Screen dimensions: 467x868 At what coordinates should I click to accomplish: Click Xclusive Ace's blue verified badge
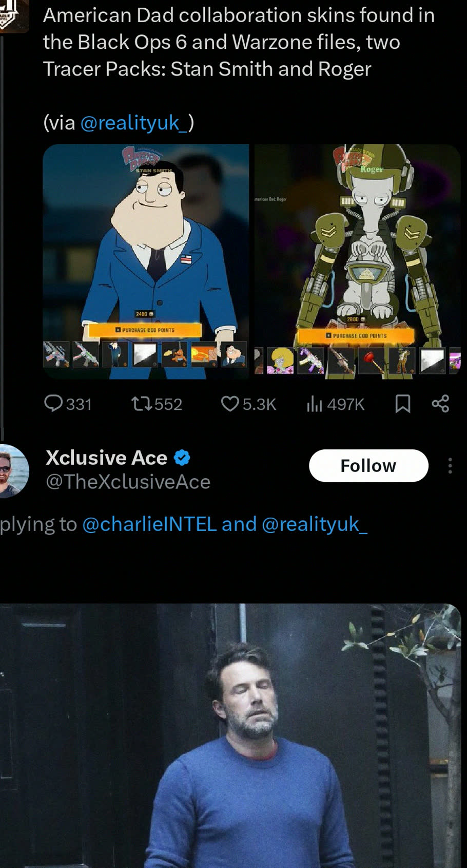point(182,457)
